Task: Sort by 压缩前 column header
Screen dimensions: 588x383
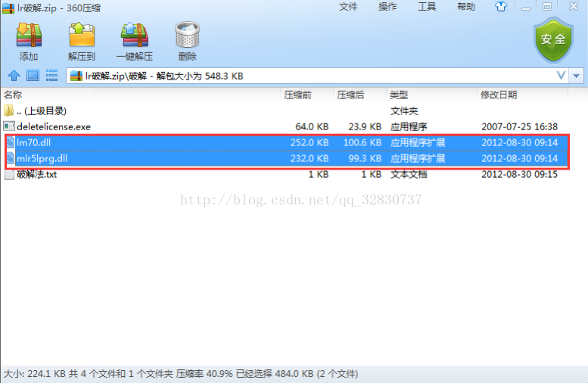Action: tap(297, 95)
